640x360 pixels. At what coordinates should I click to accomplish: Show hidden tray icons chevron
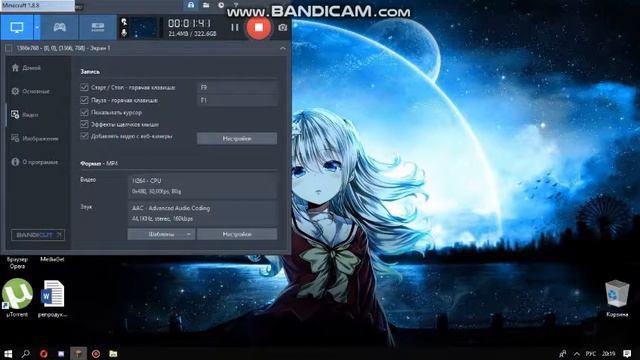pyautogui.click(x=577, y=353)
